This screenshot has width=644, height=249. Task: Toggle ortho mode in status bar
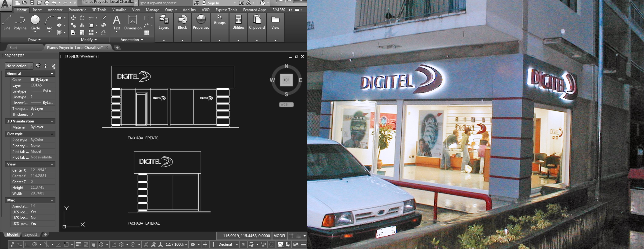[27, 245]
